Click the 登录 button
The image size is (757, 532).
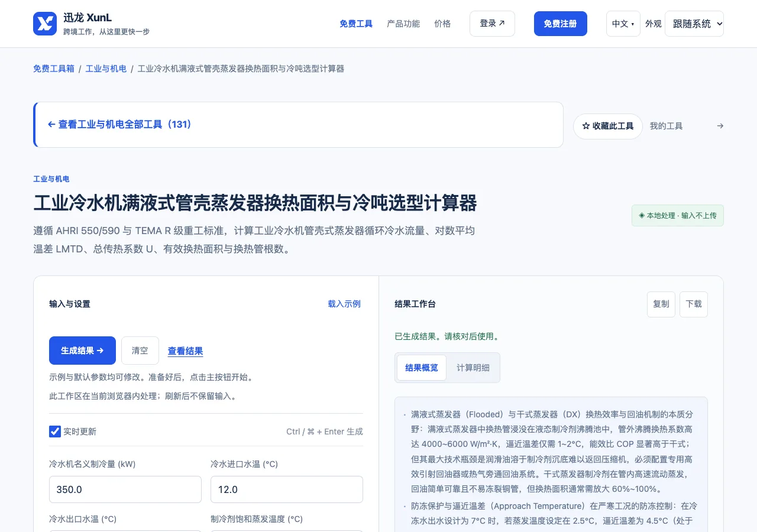point(492,24)
